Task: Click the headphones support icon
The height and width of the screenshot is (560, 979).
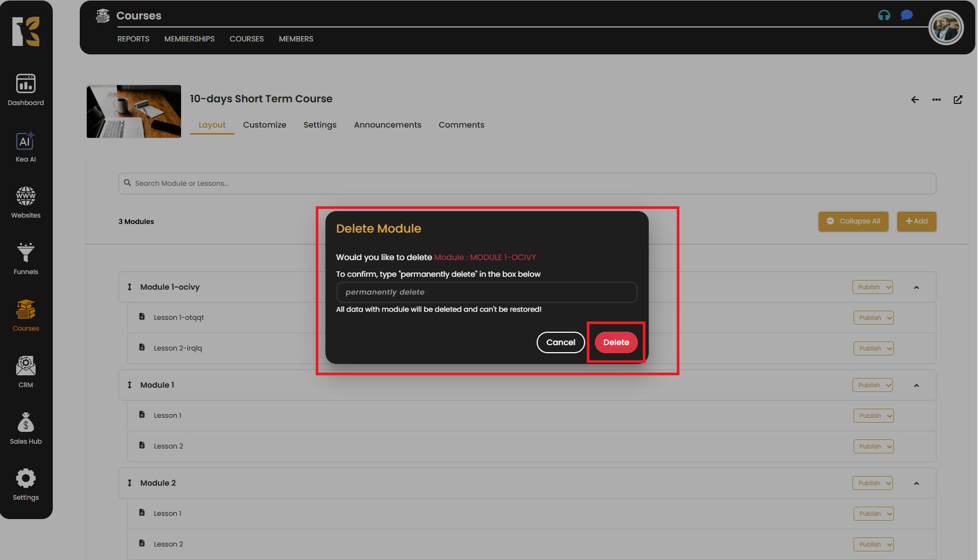Action: click(884, 15)
